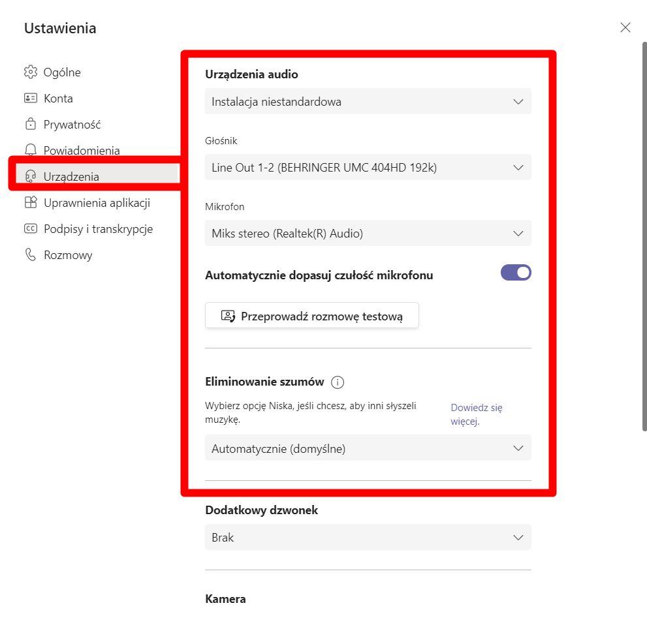Select the Prywatność settings entry
The image size is (647, 644).
tap(72, 124)
